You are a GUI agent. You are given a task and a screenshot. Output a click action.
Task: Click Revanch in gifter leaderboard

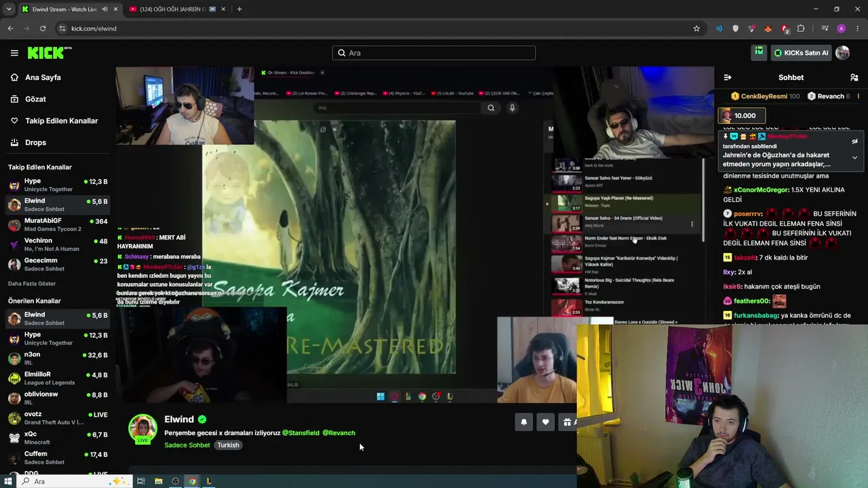[x=829, y=96]
